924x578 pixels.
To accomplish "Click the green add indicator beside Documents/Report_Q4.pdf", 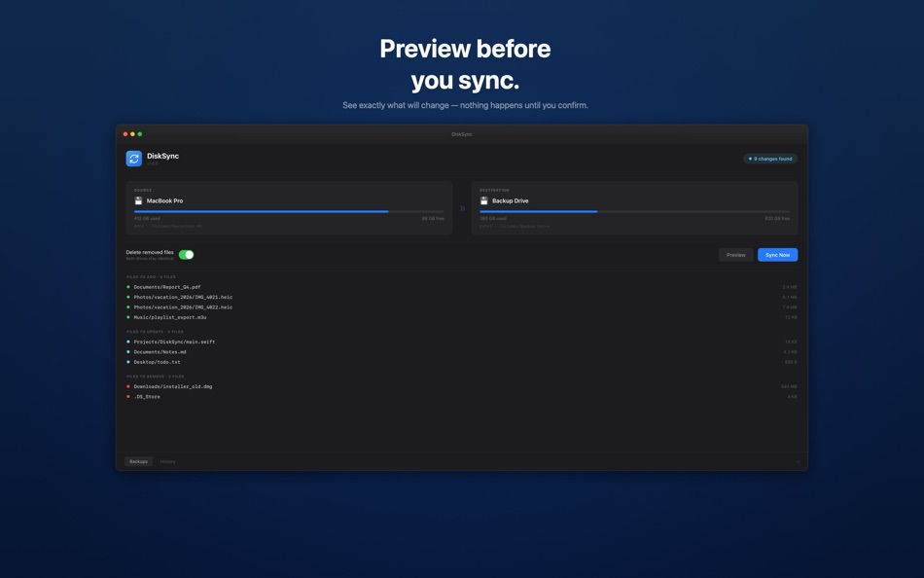I will pos(128,285).
